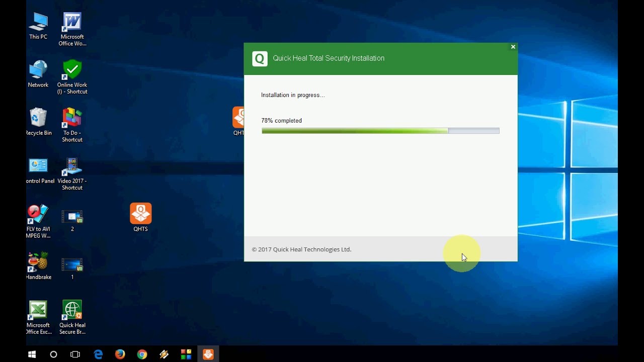
Task: Open Quick Heal Secure Browser shortcut
Action: click(72, 317)
